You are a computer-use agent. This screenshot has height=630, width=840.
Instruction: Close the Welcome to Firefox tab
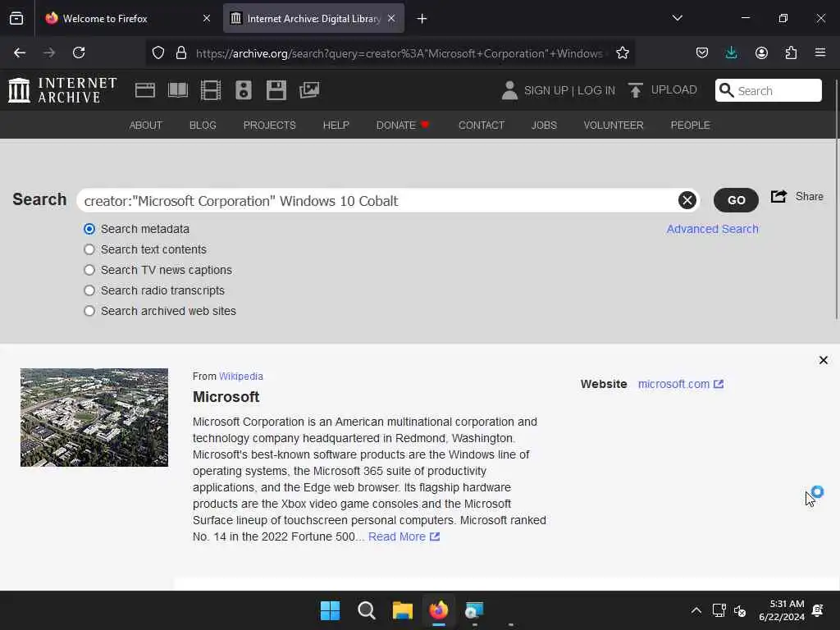(207, 18)
